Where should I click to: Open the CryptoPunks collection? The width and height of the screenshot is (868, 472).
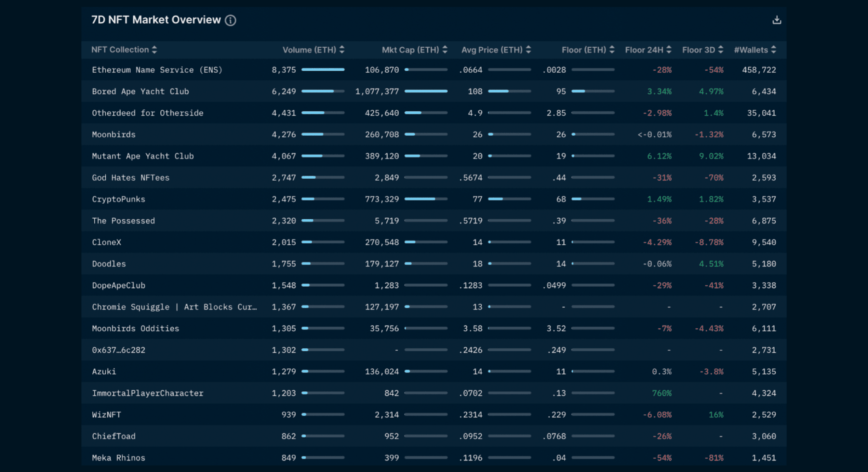(x=118, y=199)
